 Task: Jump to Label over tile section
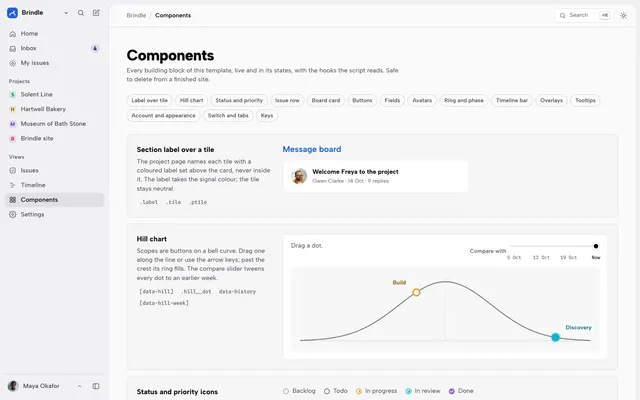click(x=149, y=100)
